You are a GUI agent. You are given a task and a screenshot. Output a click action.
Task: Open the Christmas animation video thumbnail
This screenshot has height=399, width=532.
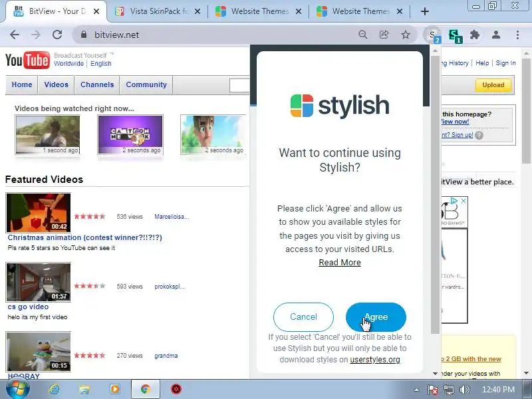39,212
